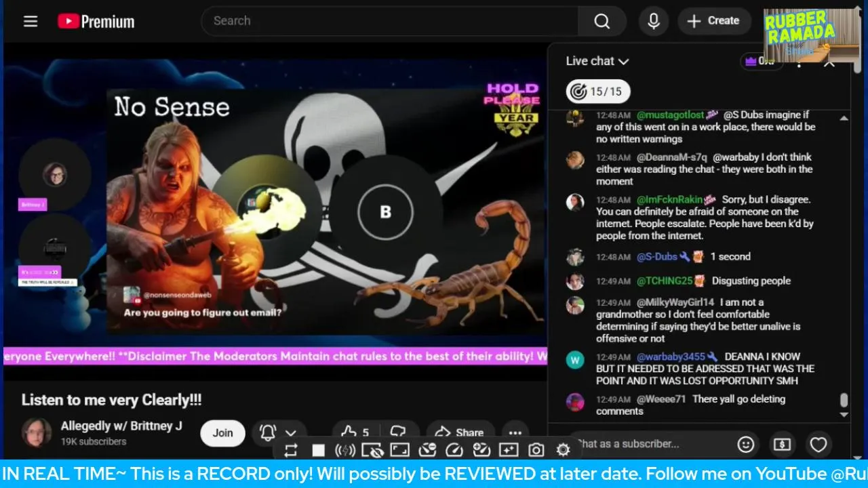868x488 pixels.
Task: Click the sparkle screen effects icon
Action: coord(509,450)
